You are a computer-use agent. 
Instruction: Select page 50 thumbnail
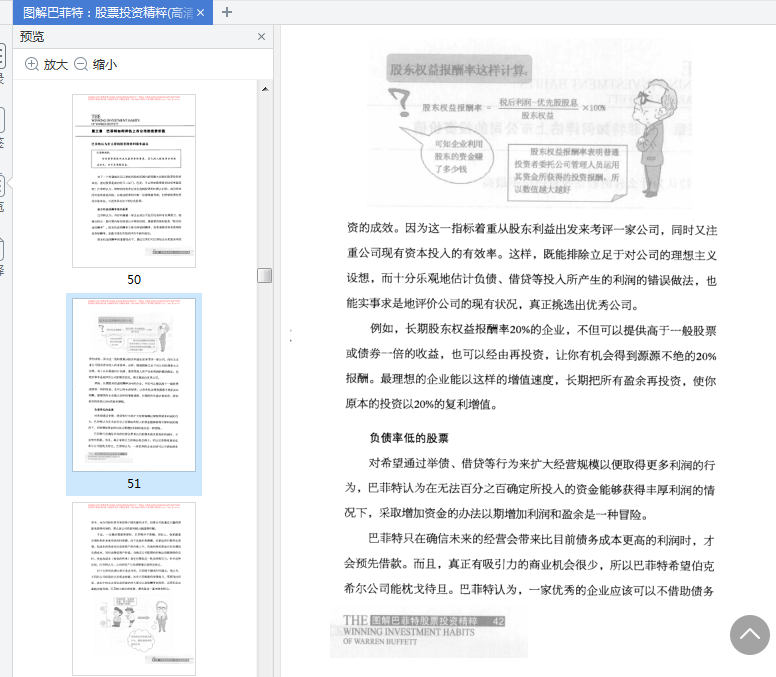point(134,181)
